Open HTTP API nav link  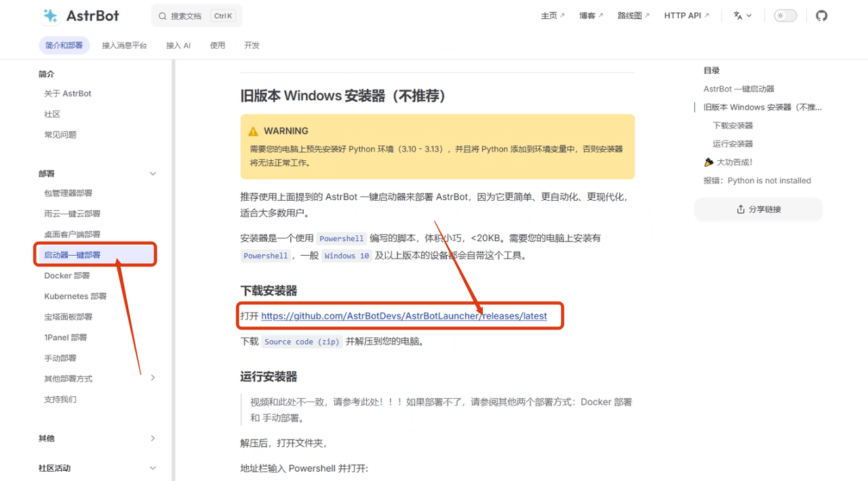coord(686,16)
